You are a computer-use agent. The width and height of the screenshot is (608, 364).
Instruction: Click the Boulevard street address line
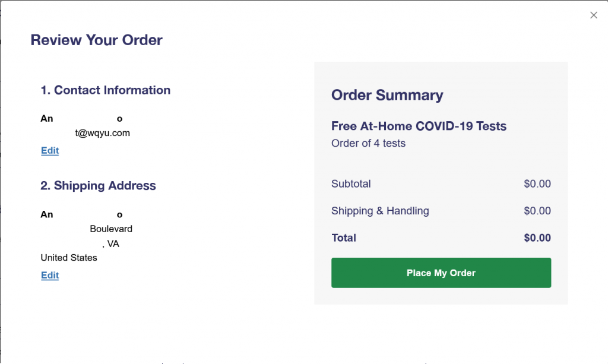click(x=111, y=229)
